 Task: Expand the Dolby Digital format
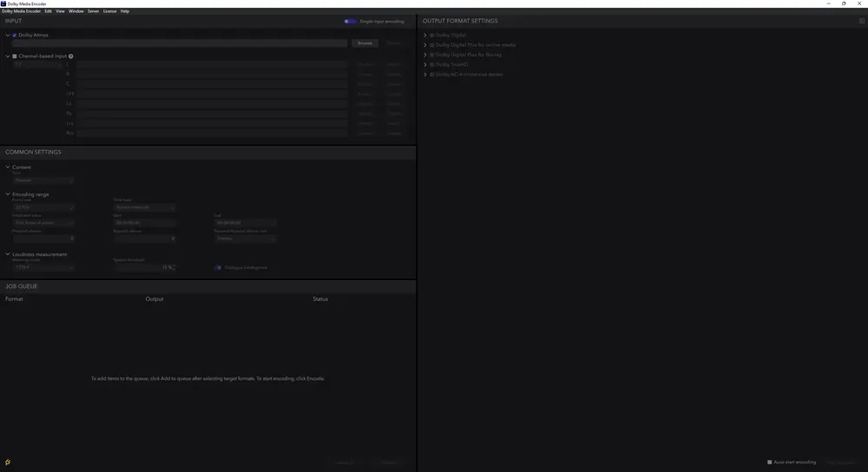tap(425, 35)
